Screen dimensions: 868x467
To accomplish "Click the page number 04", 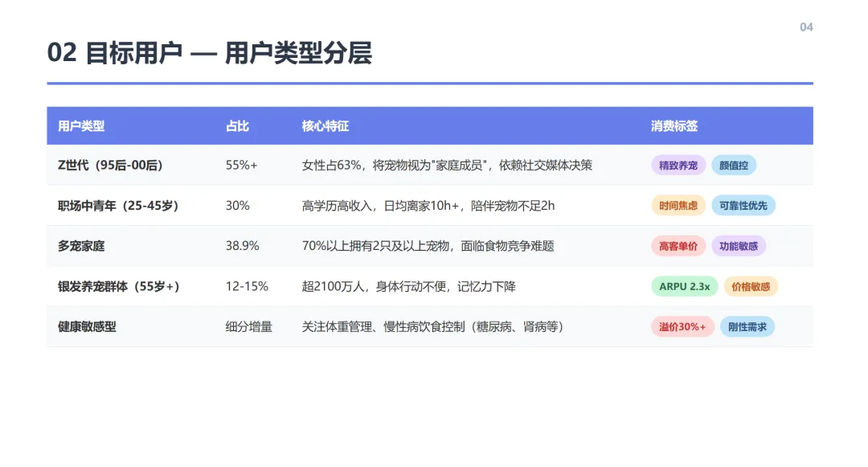I will pos(806,27).
